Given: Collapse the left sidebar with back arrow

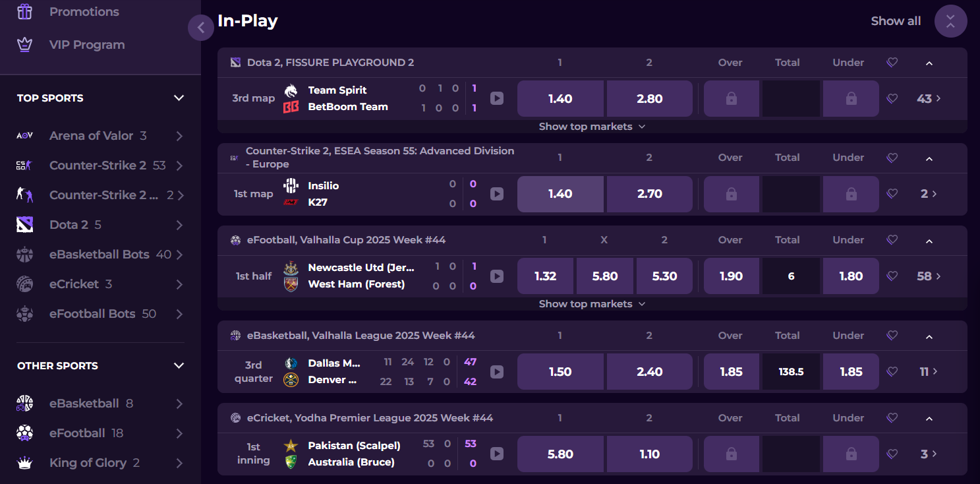Looking at the screenshot, I should [x=200, y=27].
